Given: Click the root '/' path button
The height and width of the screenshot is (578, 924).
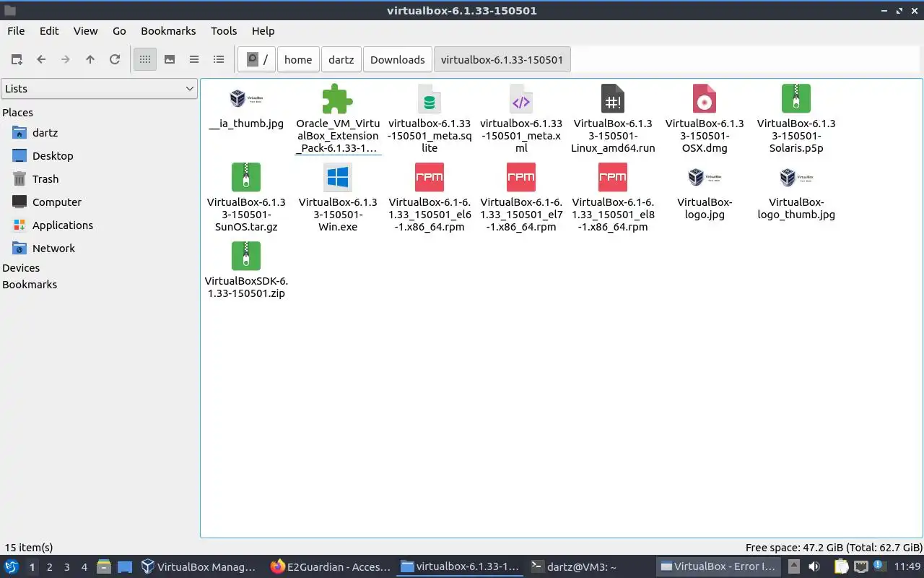Looking at the screenshot, I should coord(256,59).
